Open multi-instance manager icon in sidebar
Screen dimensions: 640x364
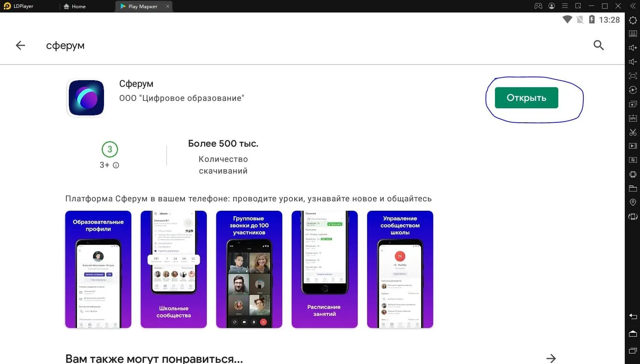633,104
